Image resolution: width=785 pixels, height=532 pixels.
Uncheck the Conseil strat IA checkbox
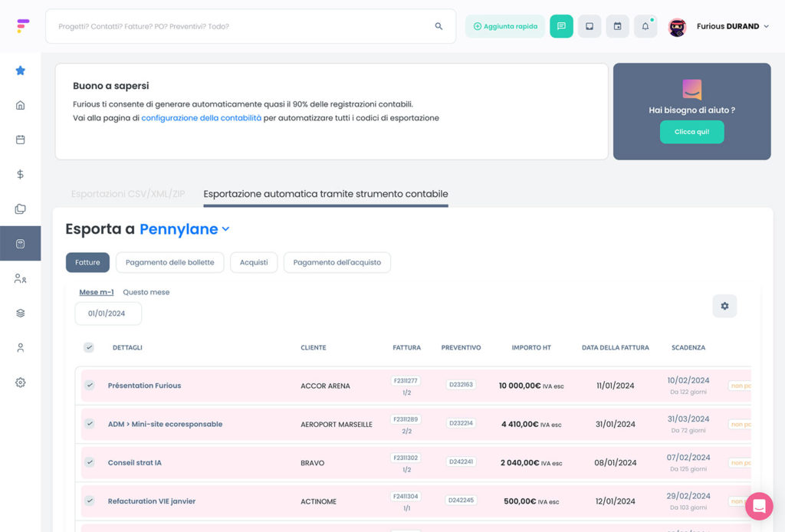coord(90,462)
